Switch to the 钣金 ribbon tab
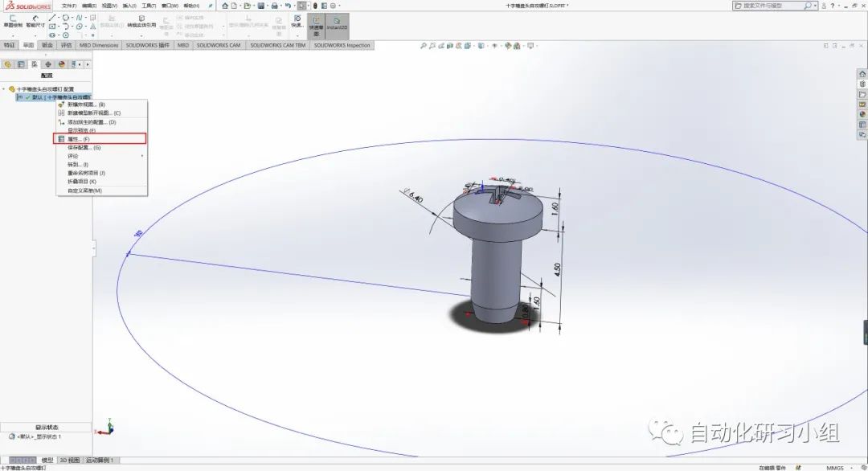This screenshot has height=471, width=868. (47, 45)
